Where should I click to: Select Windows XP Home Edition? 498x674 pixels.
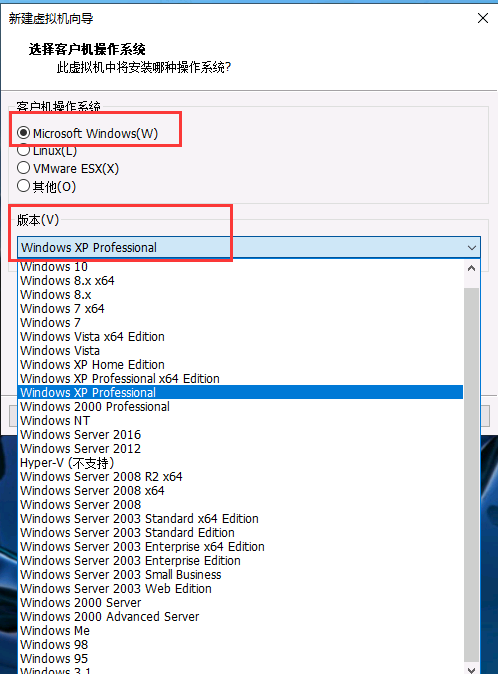[240, 365]
